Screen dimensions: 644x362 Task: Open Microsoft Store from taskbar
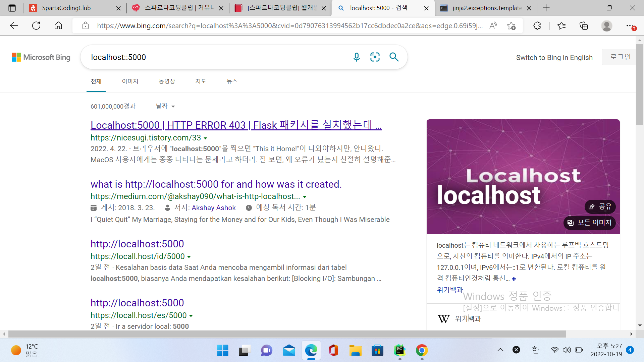click(x=377, y=351)
